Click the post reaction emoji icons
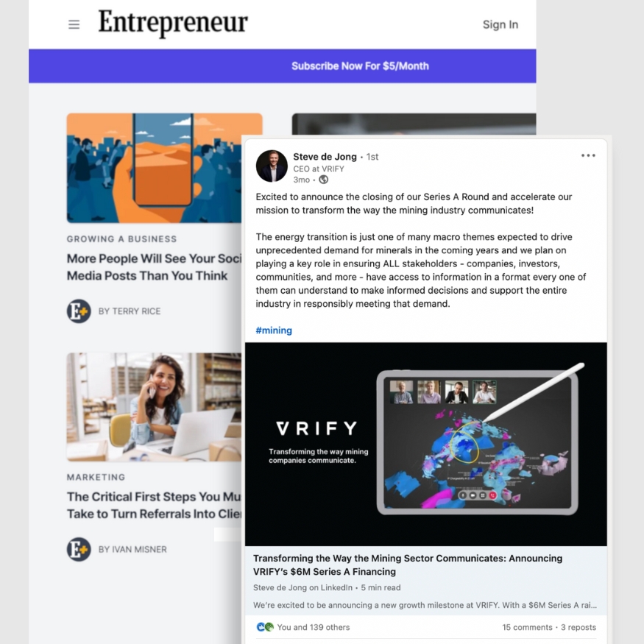 265,627
